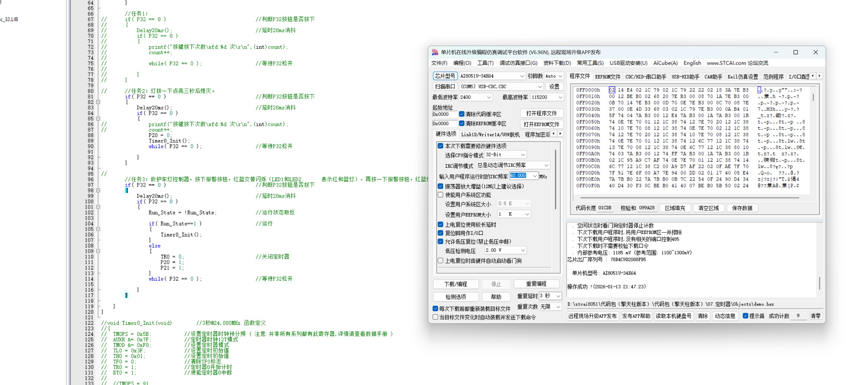Collapse code fold marker at line 82
This screenshot has width=868, height=385.
98,102
